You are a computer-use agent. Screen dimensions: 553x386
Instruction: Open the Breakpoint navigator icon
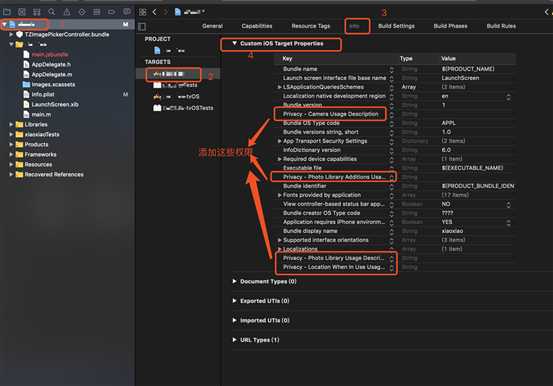111,12
